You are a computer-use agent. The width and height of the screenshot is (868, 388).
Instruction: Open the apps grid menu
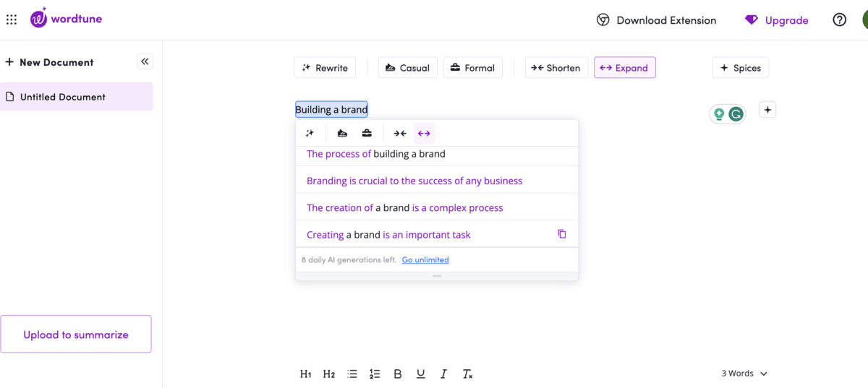(12, 20)
